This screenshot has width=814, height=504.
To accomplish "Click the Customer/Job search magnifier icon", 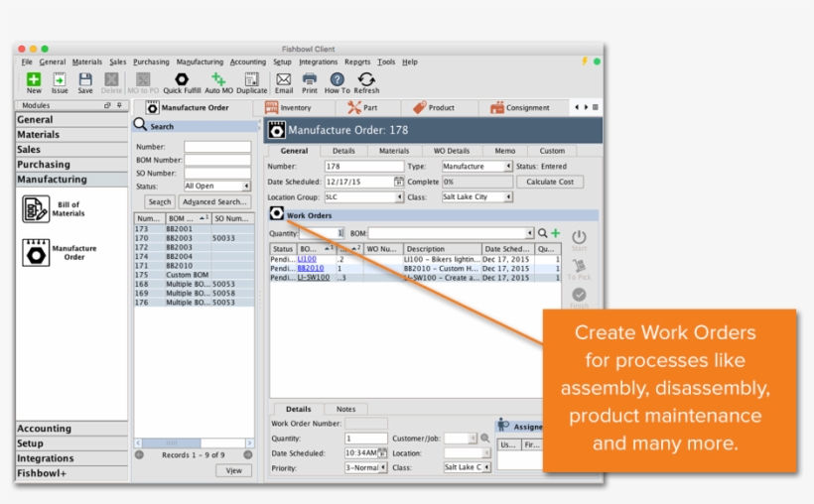I will 484,439.
